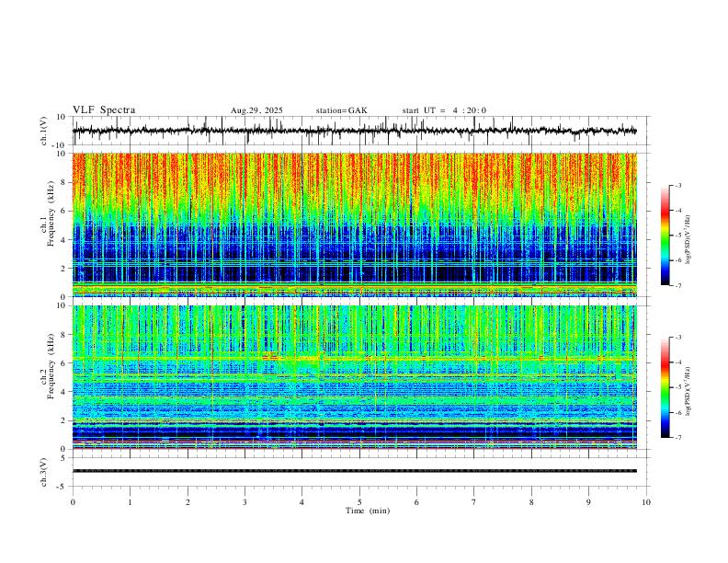Screen dimensions: 728x563
Task: Click time axis tick label "1"
Action: point(130,502)
